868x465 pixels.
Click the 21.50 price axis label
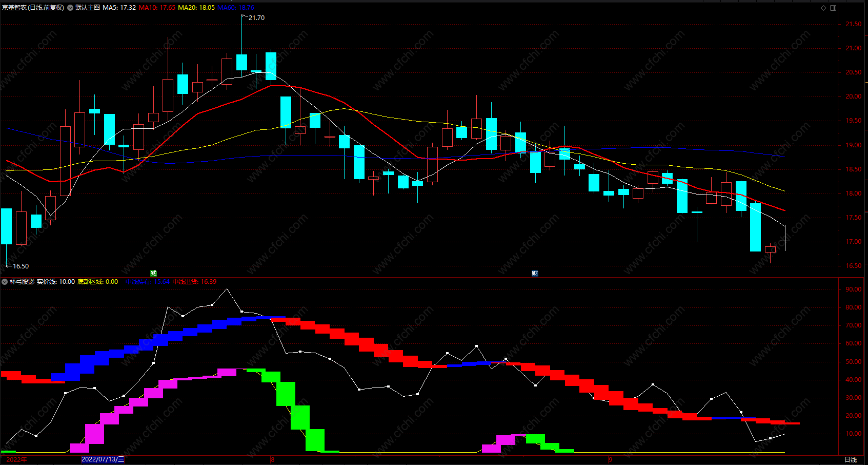click(x=853, y=24)
